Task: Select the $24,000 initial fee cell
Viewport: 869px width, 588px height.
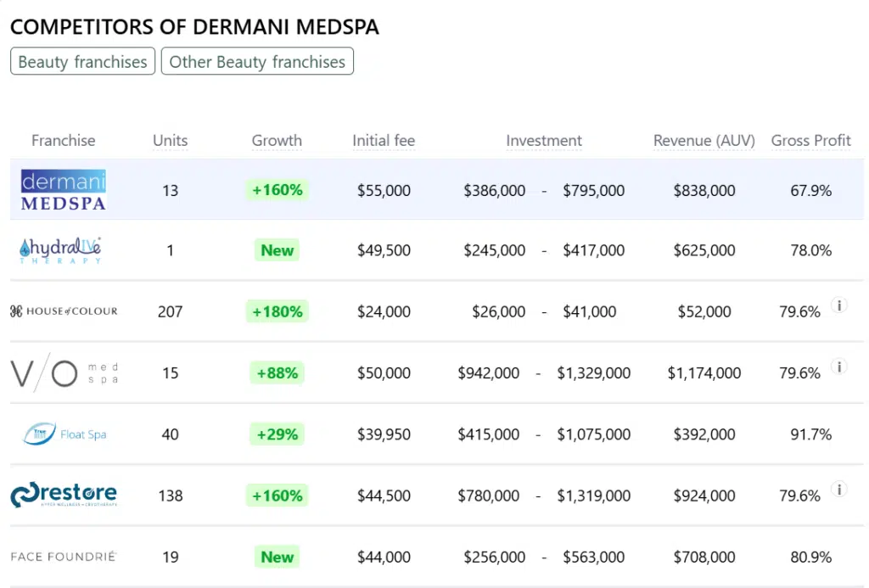Action: click(384, 311)
